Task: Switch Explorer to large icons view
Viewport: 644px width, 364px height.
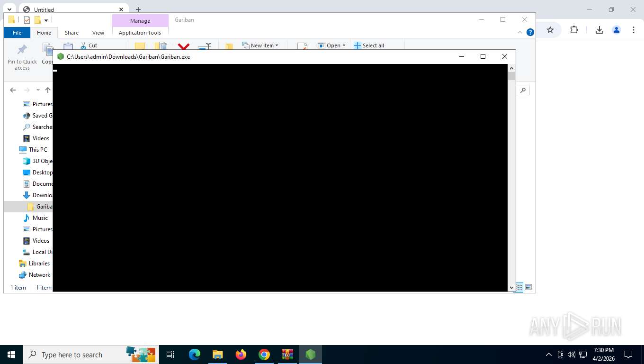Action: [x=528, y=287]
